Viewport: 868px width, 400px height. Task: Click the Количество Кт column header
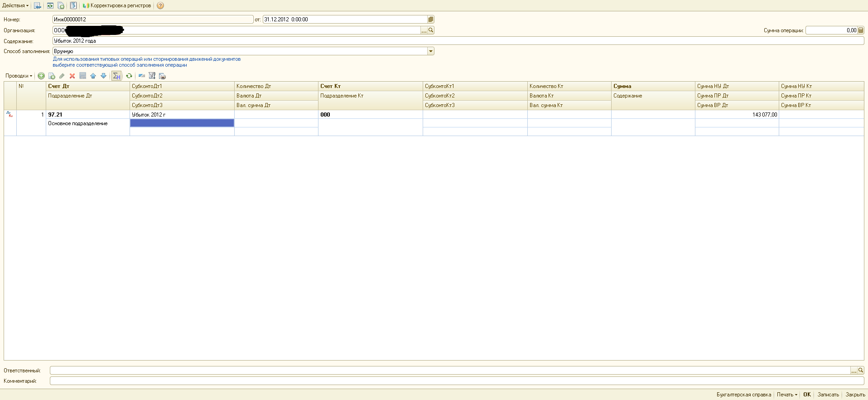569,86
